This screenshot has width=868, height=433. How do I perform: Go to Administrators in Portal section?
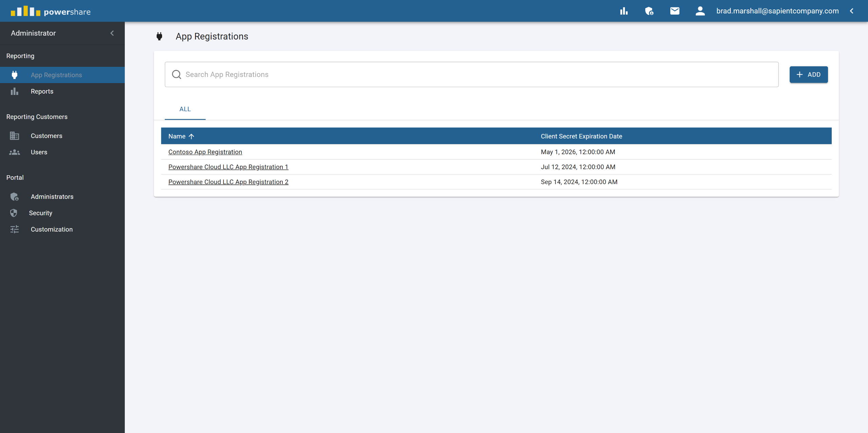pyautogui.click(x=52, y=197)
